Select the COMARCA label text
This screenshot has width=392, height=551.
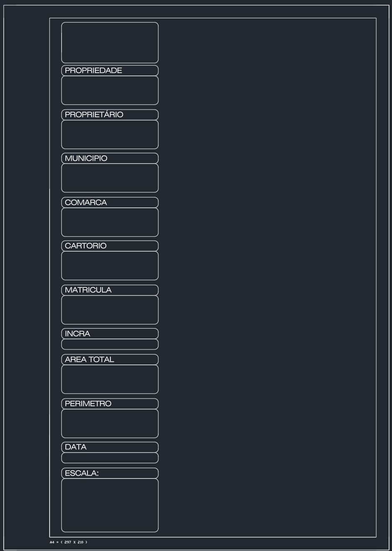pyautogui.click(x=86, y=202)
